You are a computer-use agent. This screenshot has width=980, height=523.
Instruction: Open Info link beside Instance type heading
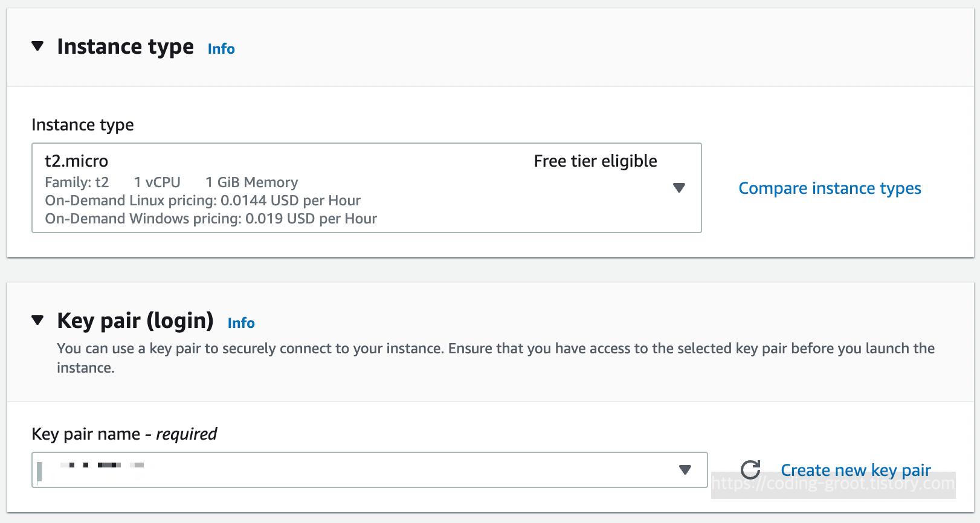tap(221, 49)
